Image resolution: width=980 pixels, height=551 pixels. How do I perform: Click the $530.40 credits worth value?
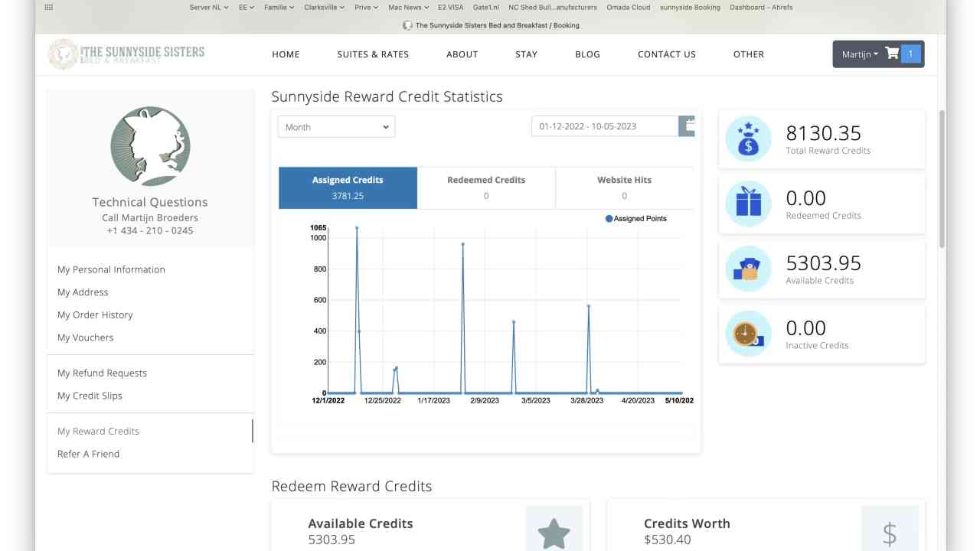(x=667, y=540)
